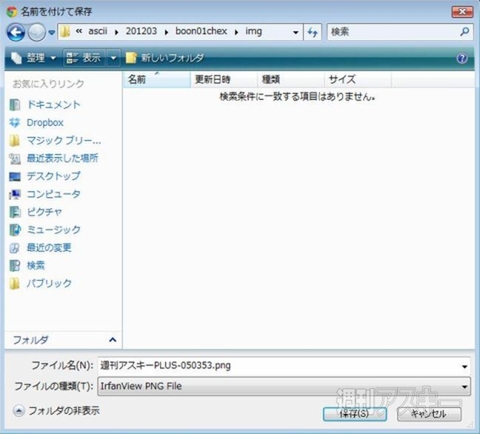
Task: Expand the 表示 views dropdown arrow
Action: pyautogui.click(x=113, y=58)
